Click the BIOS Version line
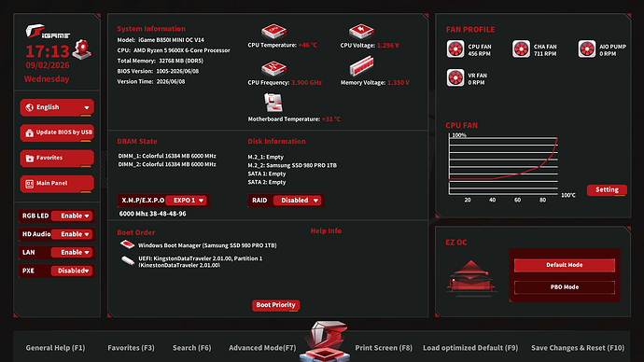The height and width of the screenshot is (362, 644). 158,71
